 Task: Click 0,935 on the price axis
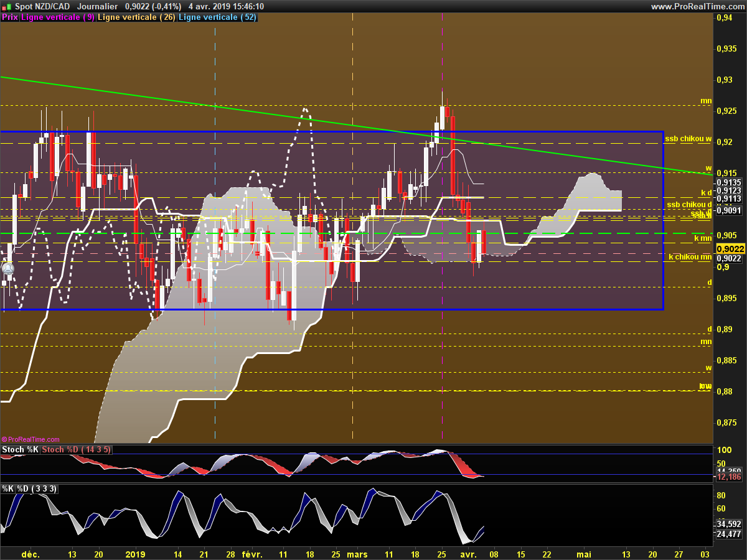click(x=726, y=49)
